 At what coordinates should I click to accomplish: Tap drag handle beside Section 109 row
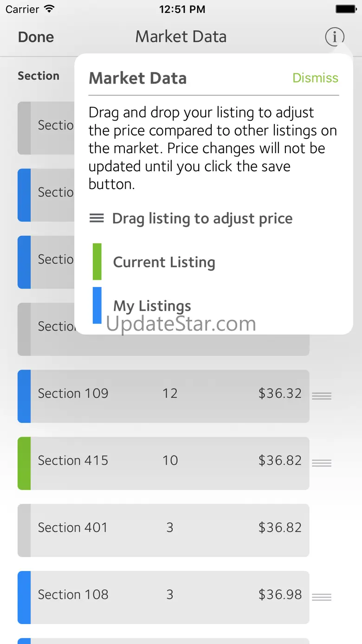[322, 396]
